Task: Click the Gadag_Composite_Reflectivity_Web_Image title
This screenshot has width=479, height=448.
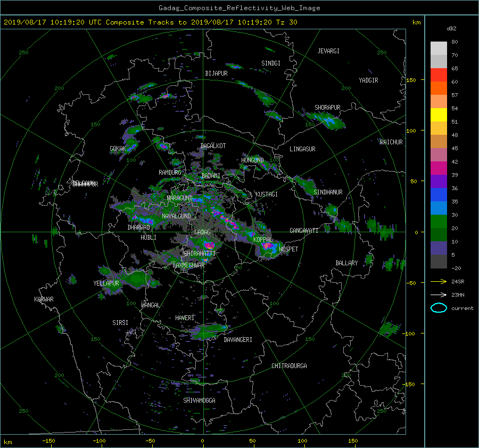Action: coord(239,8)
